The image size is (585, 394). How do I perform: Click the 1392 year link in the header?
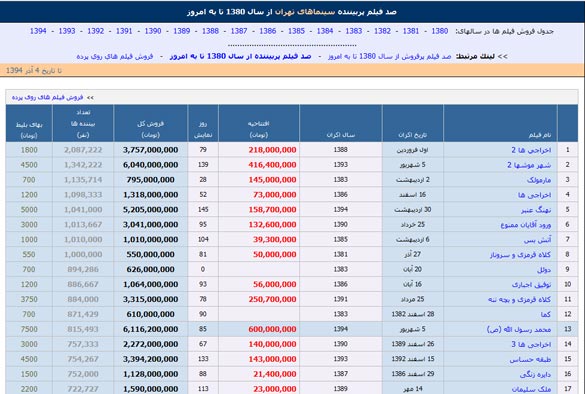(x=96, y=31)
